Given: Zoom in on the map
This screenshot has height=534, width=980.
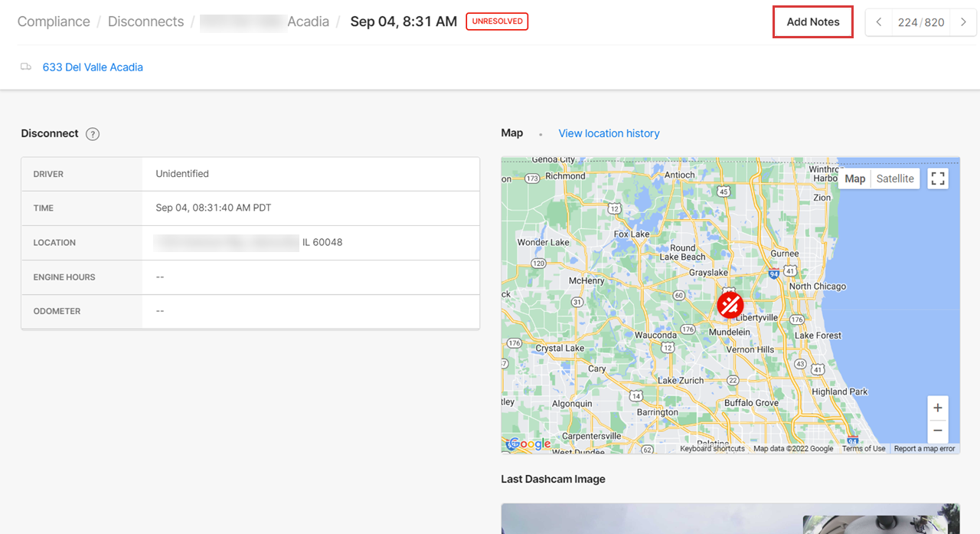Looking at the screenshot, I should click(x=938, y=408).
